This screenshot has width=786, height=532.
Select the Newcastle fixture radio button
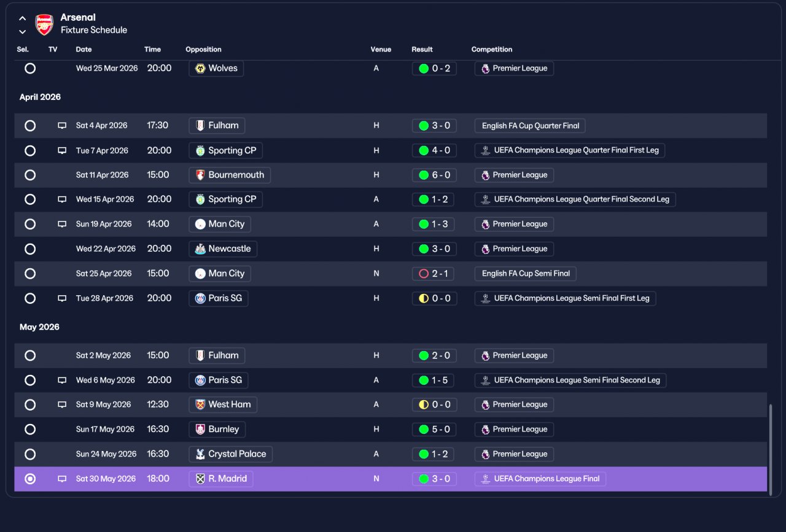coord(30,249)
